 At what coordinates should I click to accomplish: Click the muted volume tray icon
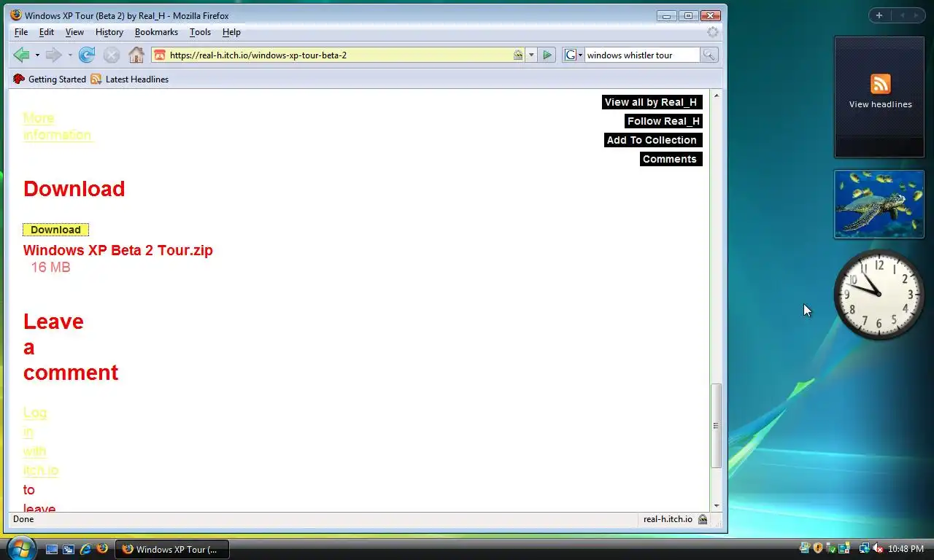pos(877,548)
